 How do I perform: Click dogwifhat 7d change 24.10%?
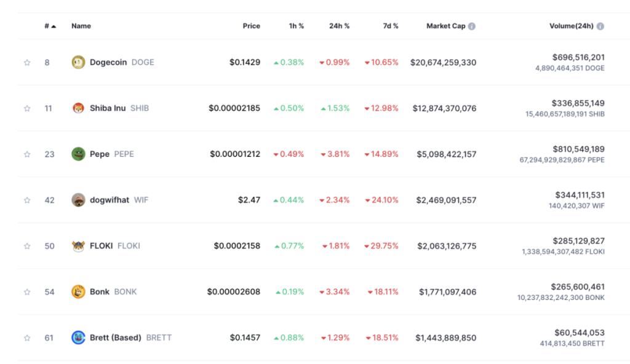pos(381,200)
